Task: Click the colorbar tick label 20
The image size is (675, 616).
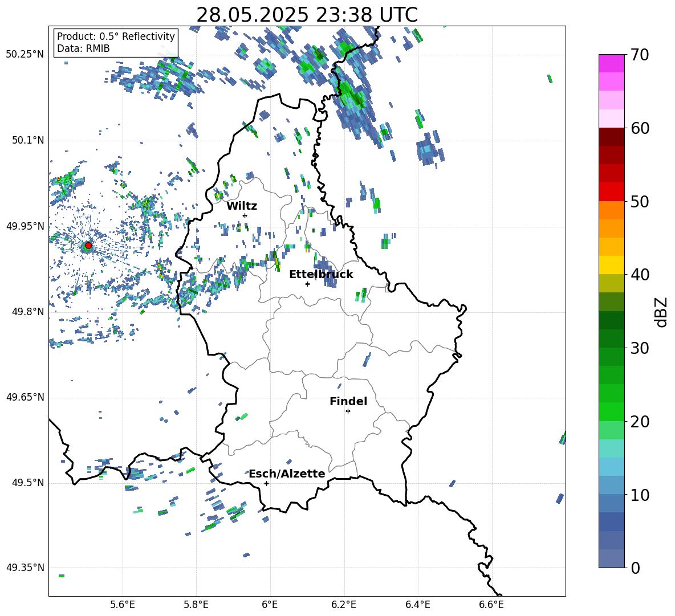Action: (x=640, y=422)
